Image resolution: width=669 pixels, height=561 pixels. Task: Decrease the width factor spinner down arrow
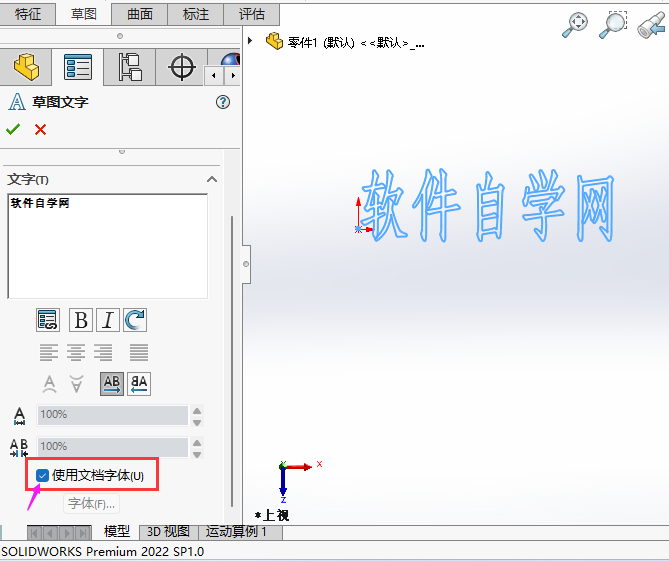[x=197, y=422]
